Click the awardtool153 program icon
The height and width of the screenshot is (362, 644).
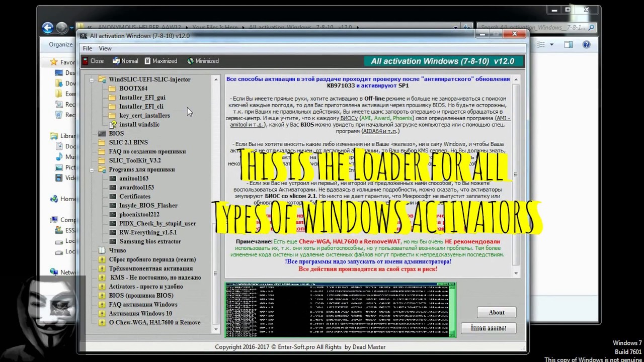[x=112, y=188]
